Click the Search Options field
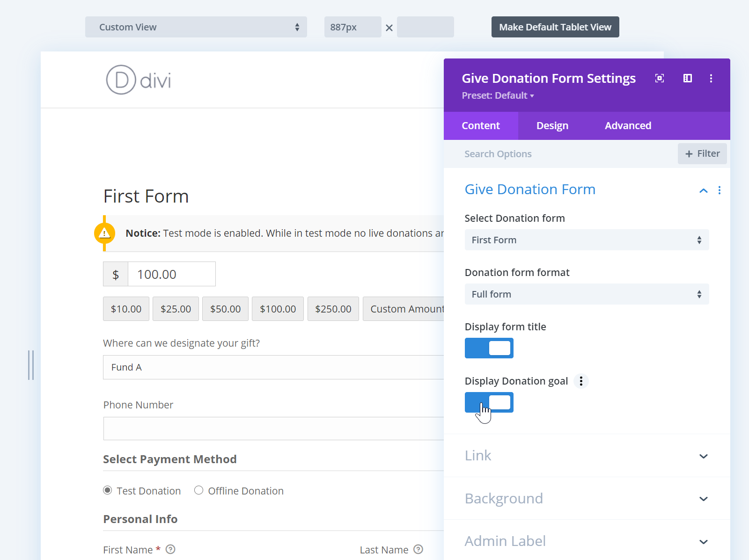This screenshot has height=560, width=749. [x=561, y=154]
